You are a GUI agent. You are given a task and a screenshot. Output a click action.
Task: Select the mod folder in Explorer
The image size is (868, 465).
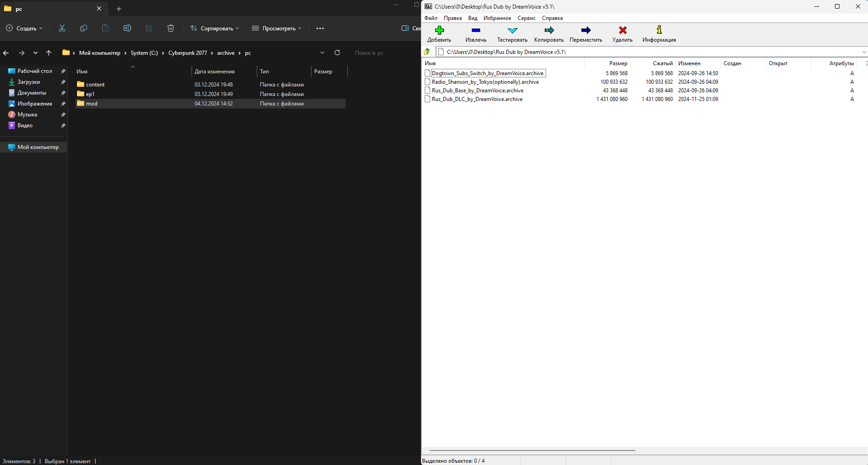[x=211, y=104]
